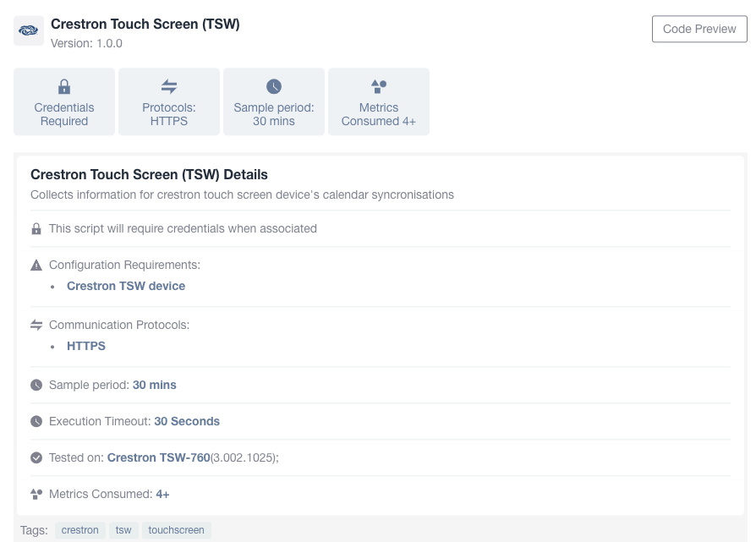
Task: Click the calendar syncronisations description text
Action: [x=242, y=194]
